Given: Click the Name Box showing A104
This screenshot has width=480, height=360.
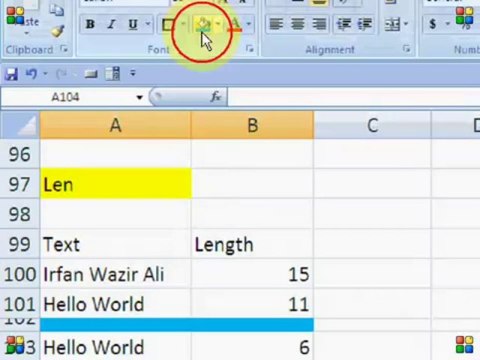Looking at the screenshot, I should pos(66,97).
